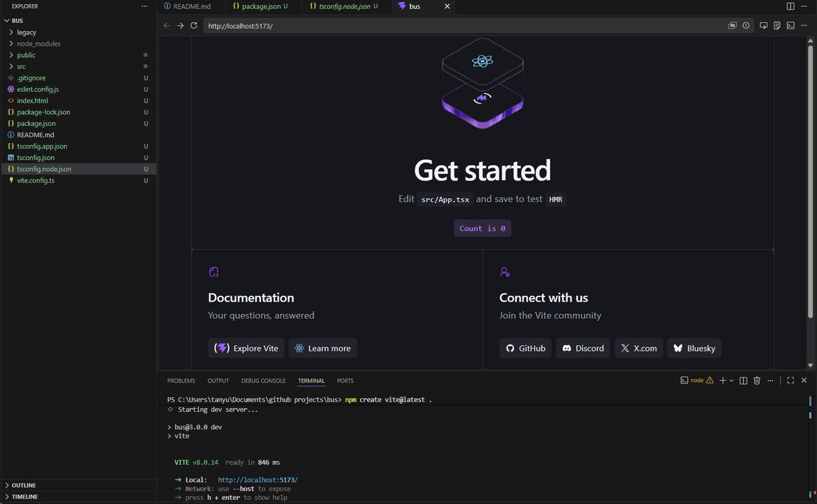Split the editor to the right
817x504 pixels.
click(790, 6)
